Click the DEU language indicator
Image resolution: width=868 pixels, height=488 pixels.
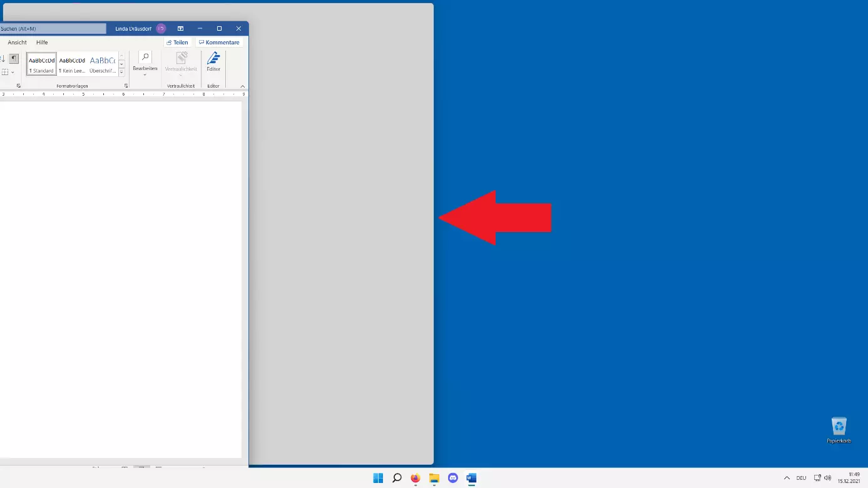pyautogui.click(x=801, y=478)
